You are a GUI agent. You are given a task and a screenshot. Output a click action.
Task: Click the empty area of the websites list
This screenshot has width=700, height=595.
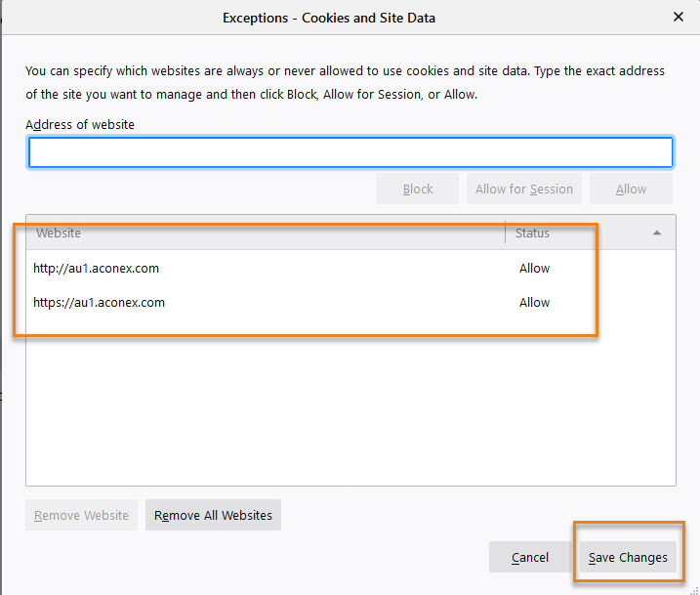350,402
